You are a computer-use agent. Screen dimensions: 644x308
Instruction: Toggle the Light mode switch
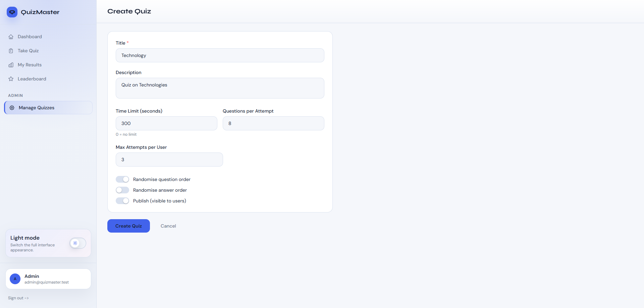pyautogui.click(x=78, y=243)
